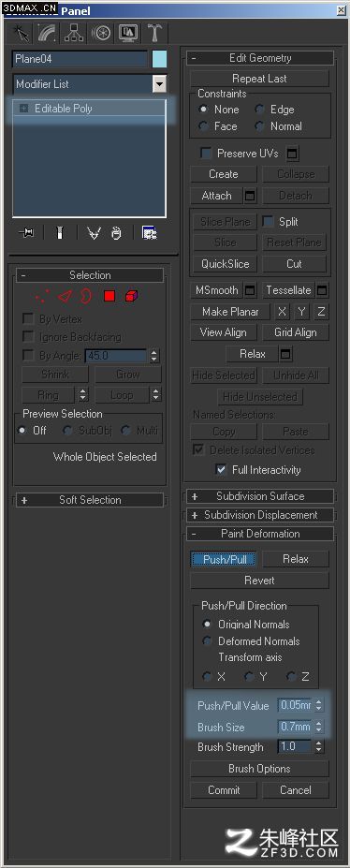This screenshot has height=868, width=350.
Task: Expand the Soft Selection rollout
Action: [90, 500]
